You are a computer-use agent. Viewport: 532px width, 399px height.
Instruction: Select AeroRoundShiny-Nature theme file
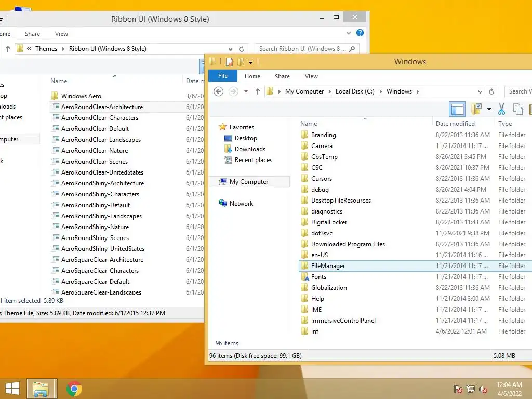(95, 227)
